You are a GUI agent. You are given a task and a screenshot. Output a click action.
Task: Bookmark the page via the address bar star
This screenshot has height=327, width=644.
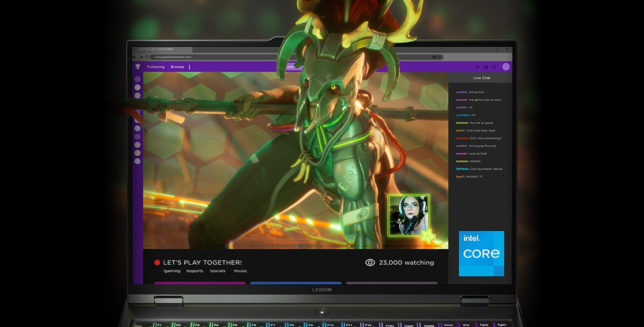pyautogui.click(x=440, y=57)
